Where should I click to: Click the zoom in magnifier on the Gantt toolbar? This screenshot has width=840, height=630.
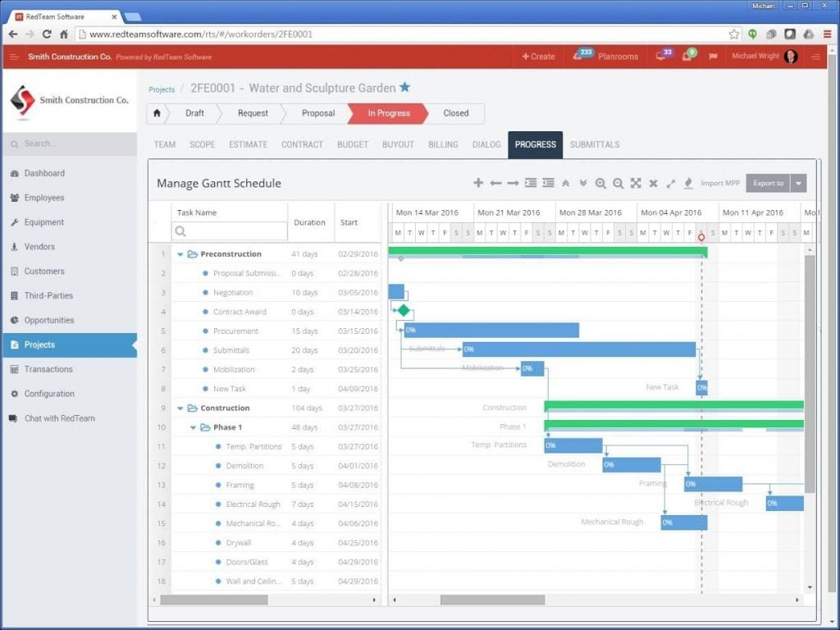[x=600, y=183]
